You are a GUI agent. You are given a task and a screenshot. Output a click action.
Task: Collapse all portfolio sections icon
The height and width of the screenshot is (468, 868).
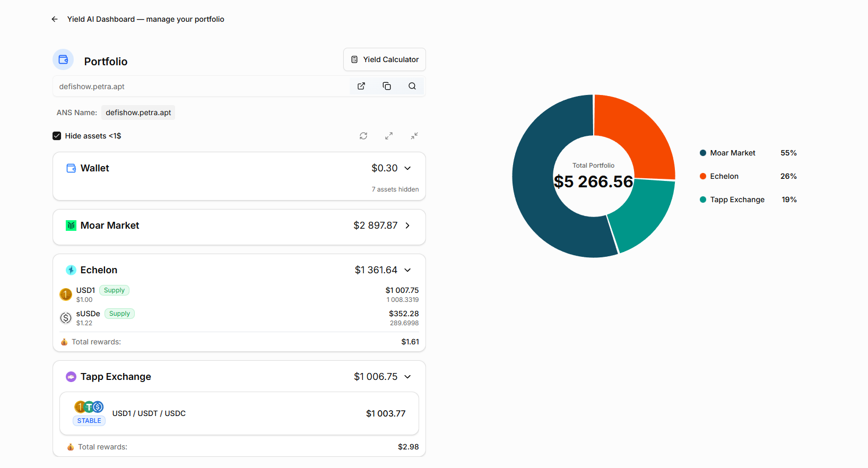coord(414,136)
